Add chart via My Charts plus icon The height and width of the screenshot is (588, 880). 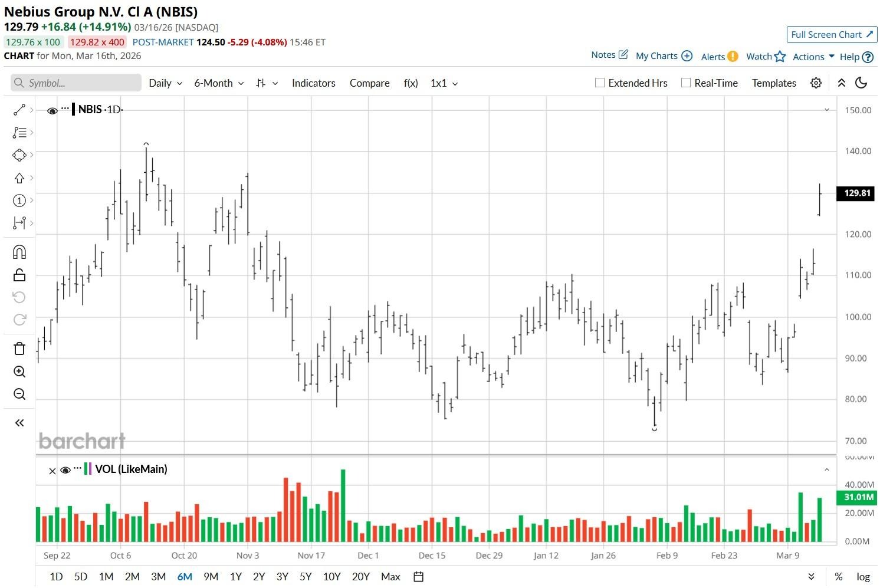tap(687, 55)
